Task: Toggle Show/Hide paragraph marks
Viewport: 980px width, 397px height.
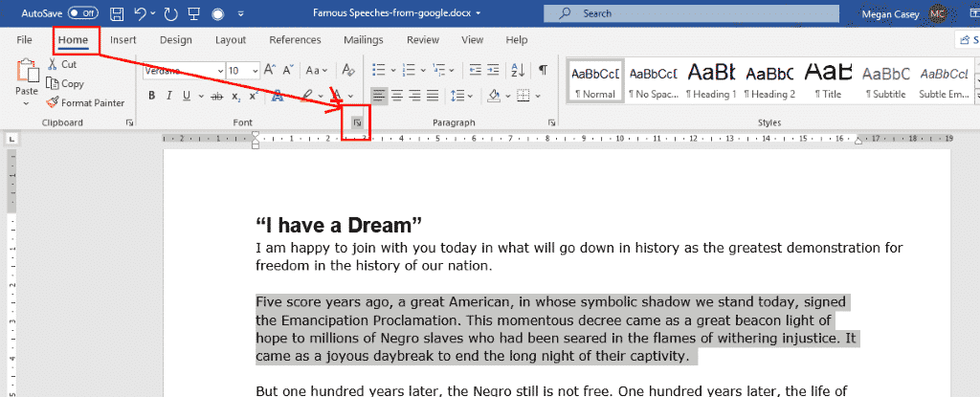Action: tap(544, 70)
